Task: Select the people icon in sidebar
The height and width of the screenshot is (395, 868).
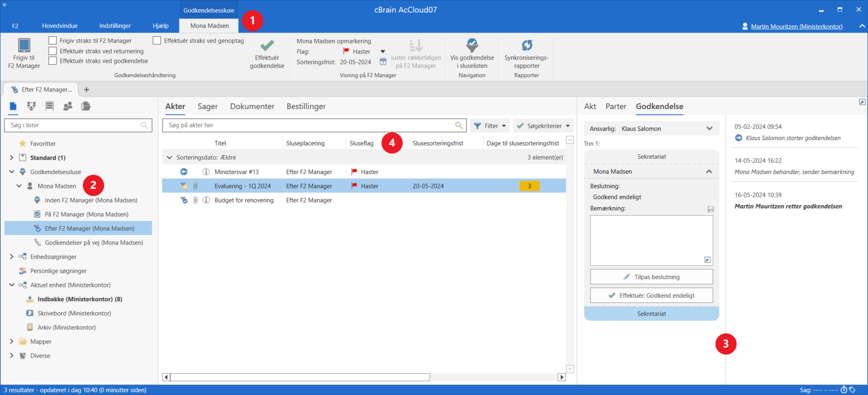Action: 68,106
